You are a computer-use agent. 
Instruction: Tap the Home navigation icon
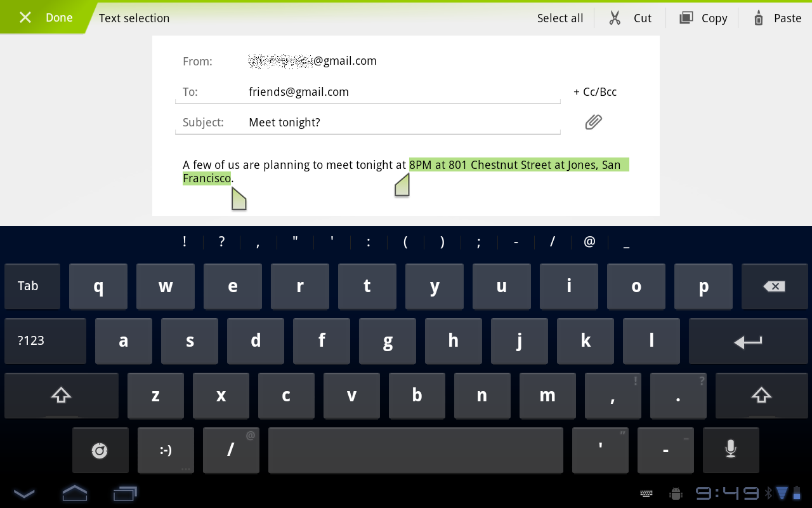tap(74, 493)
